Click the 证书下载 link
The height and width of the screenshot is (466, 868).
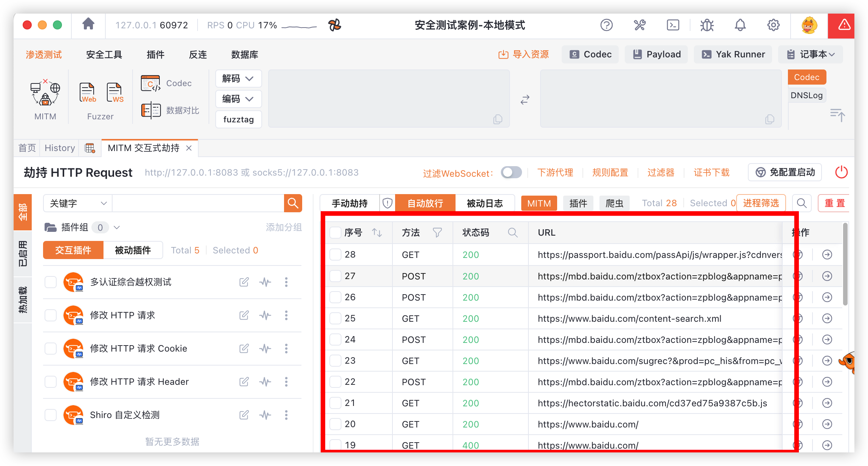pyautogui.click(x=711, y=173)
